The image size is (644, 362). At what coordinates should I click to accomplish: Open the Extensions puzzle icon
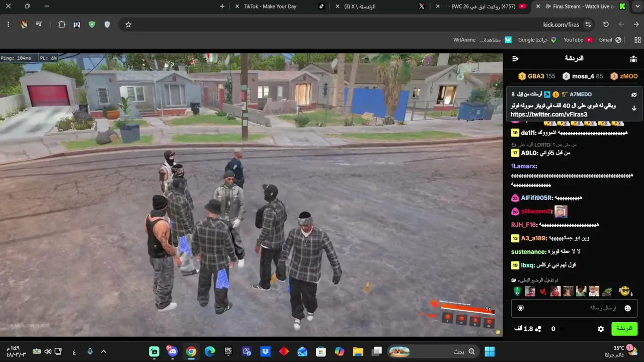[x=62, y=24]
